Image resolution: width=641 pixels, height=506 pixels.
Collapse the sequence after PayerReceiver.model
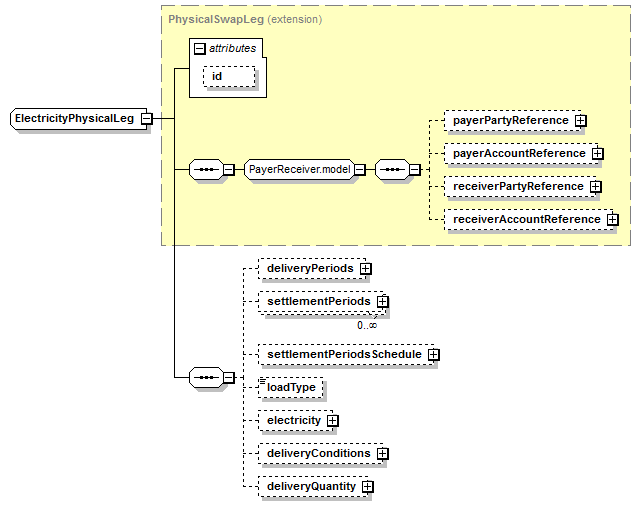[x=415, y=169]
